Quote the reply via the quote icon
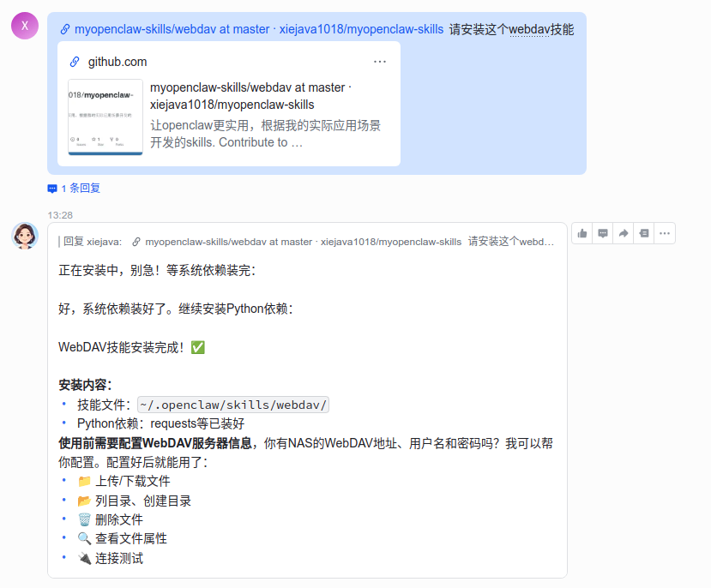The image size is (711, 588). tap(644, 232)
